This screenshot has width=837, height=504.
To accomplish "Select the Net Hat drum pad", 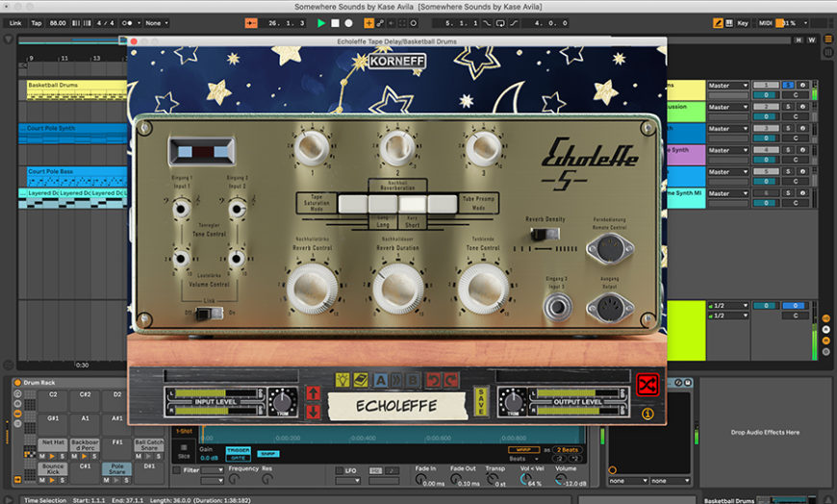I will click(53, 443).
